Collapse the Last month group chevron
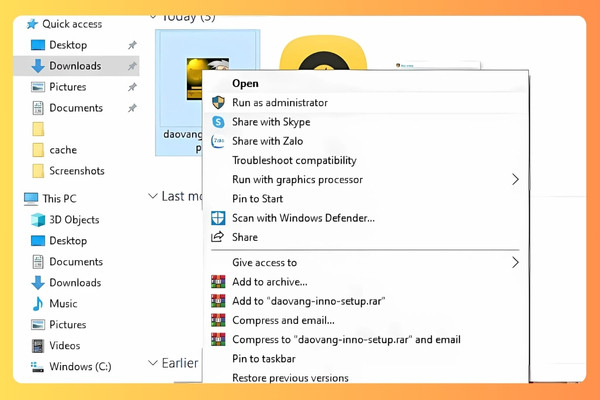The image size is (600, 400). [x=153, y=196]
